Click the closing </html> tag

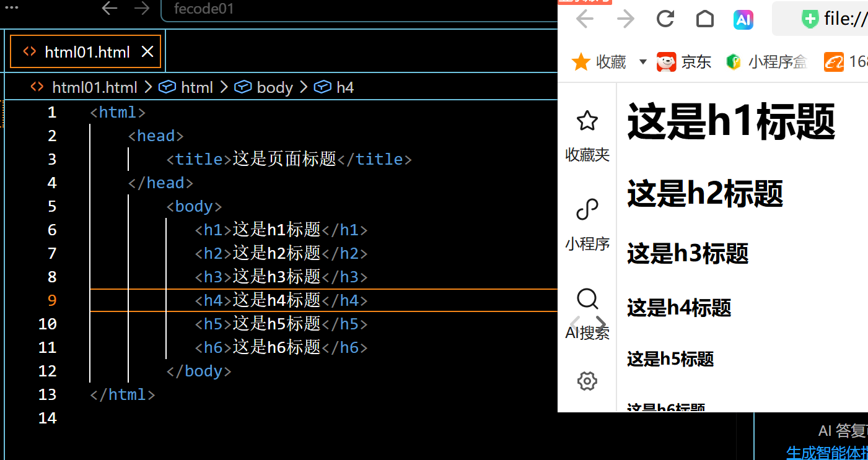(x=123, y=394)
